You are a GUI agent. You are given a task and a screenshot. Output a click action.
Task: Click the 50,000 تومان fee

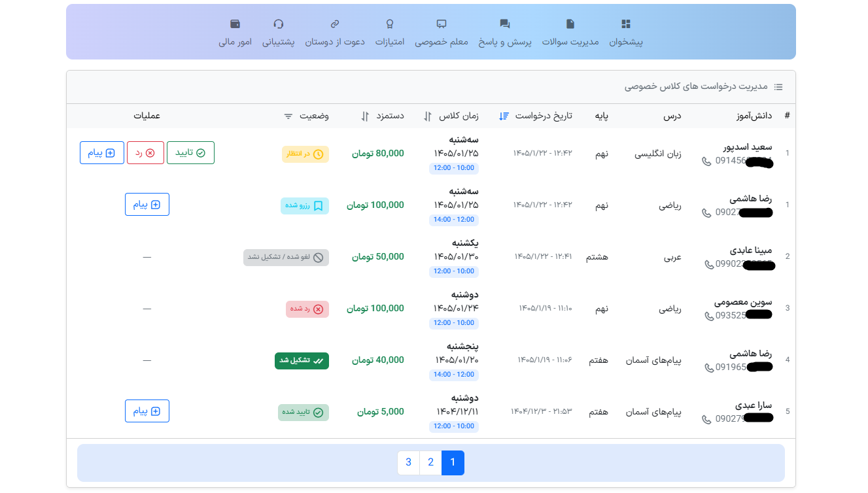[x=378, y=257]
